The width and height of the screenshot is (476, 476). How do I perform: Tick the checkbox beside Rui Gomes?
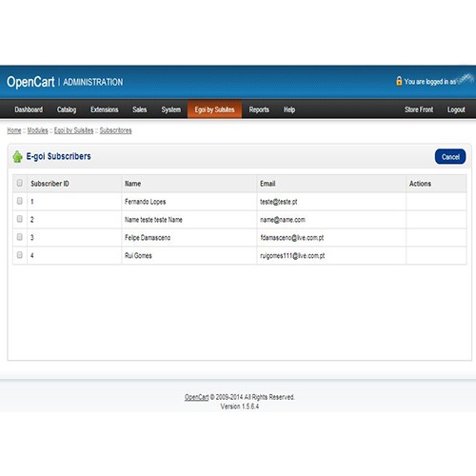20,255
